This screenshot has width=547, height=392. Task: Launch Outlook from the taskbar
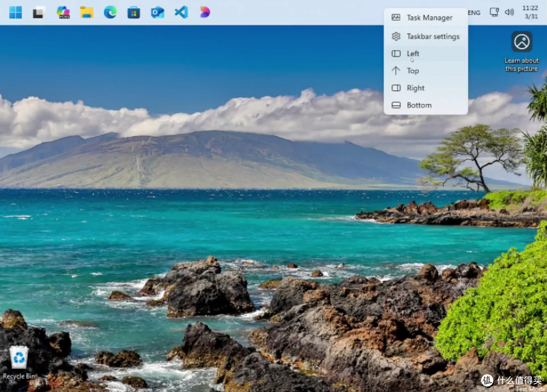click(x=158, y=13)
